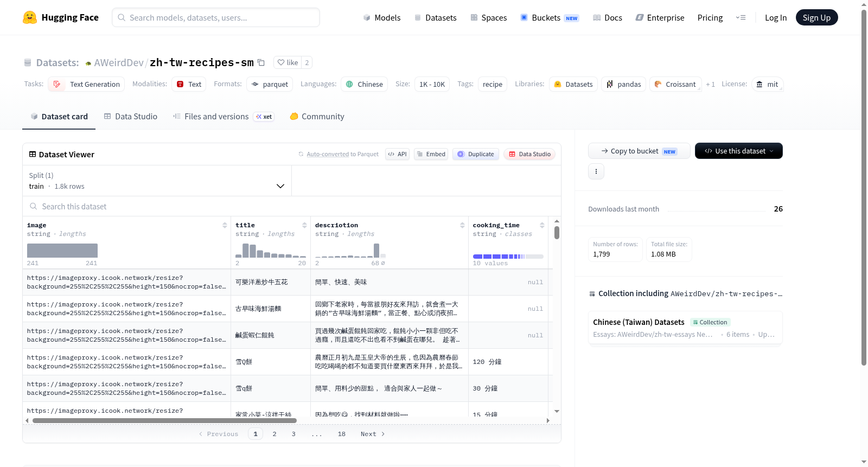Click the cooking_time classes distribution bar

point(508,257)
